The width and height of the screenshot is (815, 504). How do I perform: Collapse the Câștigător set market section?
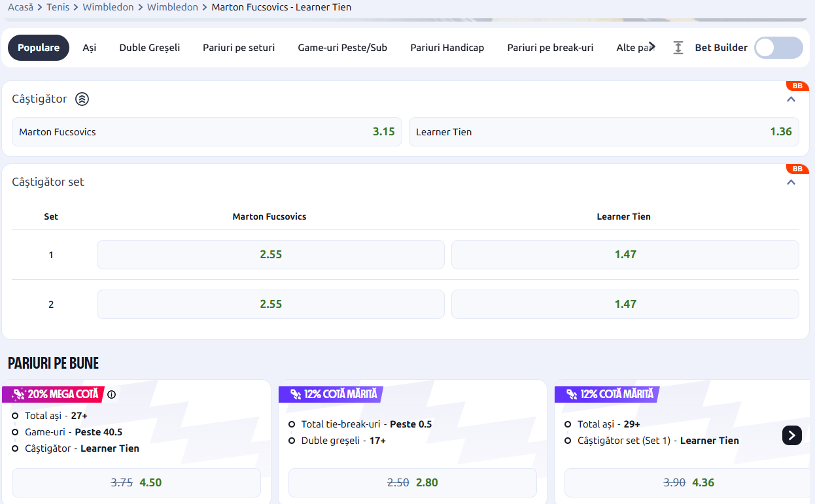tap(791, 182)
